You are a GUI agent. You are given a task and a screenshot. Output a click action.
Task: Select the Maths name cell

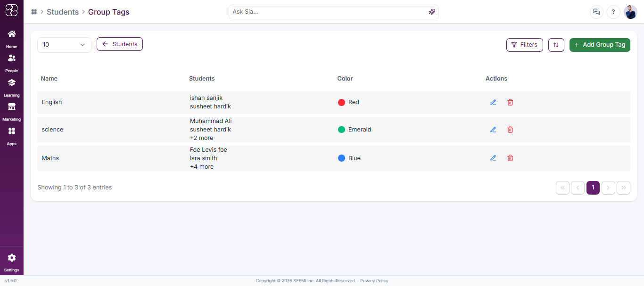[x=50, y=158]
